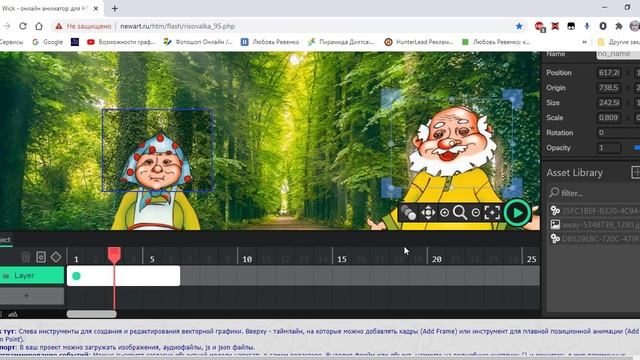Click frame number 15 on timeline ruler
This screenshot has width=640, height=360.
pos(342,259)
